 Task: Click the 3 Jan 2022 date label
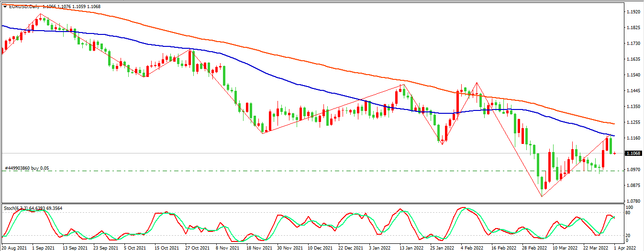click(x=377, y=248)
